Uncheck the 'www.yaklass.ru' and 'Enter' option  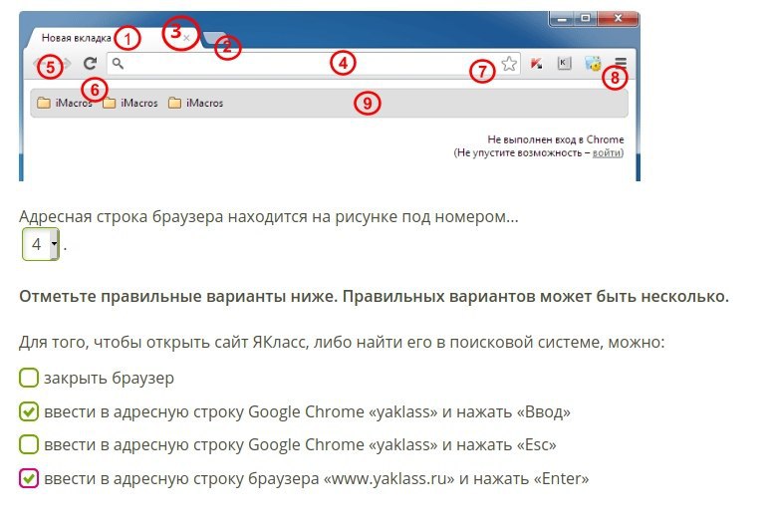pos(29,478)
